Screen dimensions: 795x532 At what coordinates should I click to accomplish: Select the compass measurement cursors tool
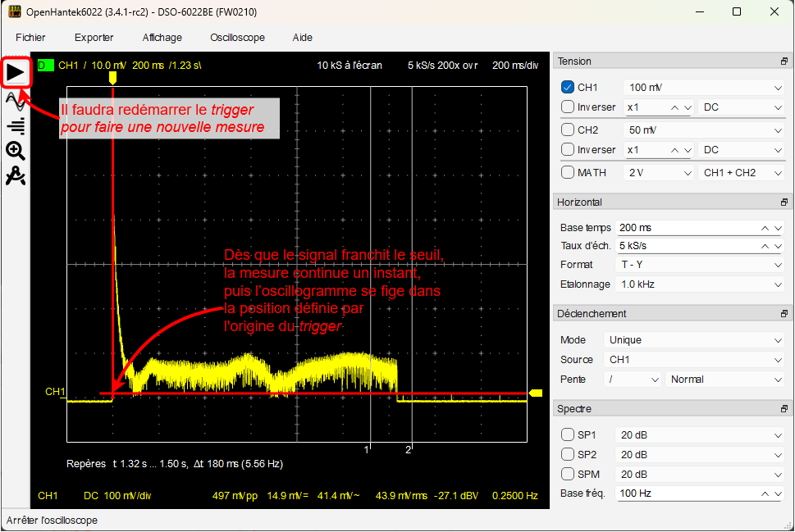pyautogui.click(x=16, y=175)
